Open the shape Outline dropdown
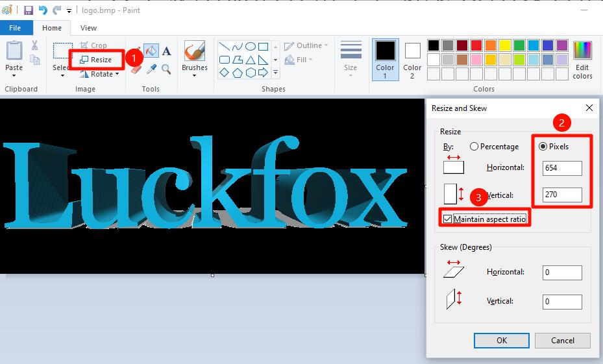Viewport: 603px width, 364px height. click(x=306, y=45)
